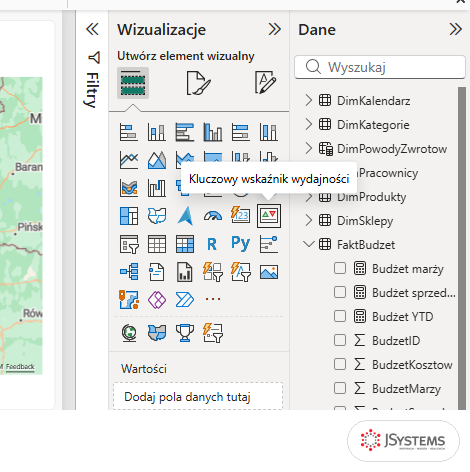470x472 pixels.
Task: Click the 'Dodaj pola danych tutaj' well
Action: [x=198, y=396]
